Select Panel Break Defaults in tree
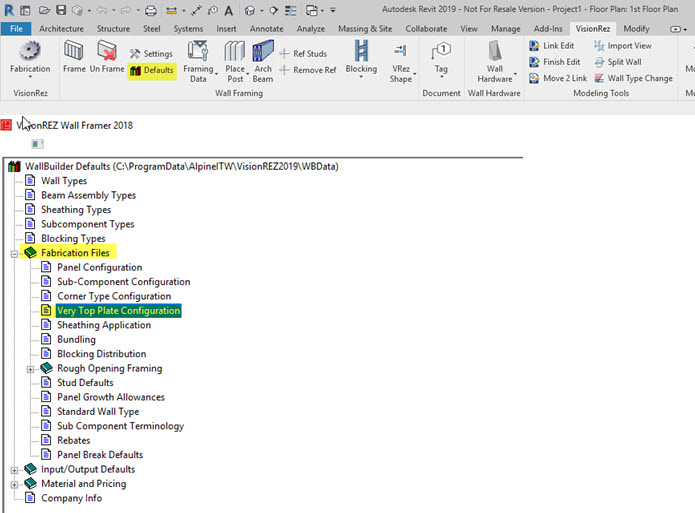Viewport: 695px width, 513px height. coord(99,455)
